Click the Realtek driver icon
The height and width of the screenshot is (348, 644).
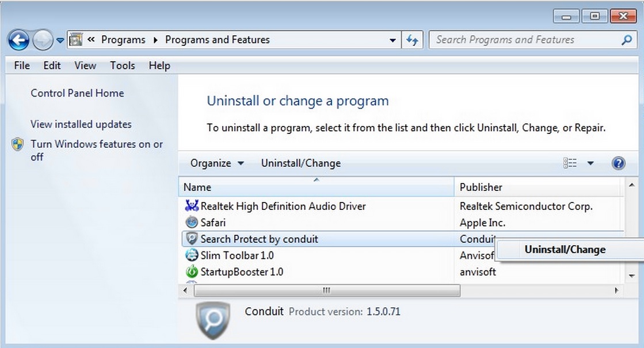click(x=192, y=205)
